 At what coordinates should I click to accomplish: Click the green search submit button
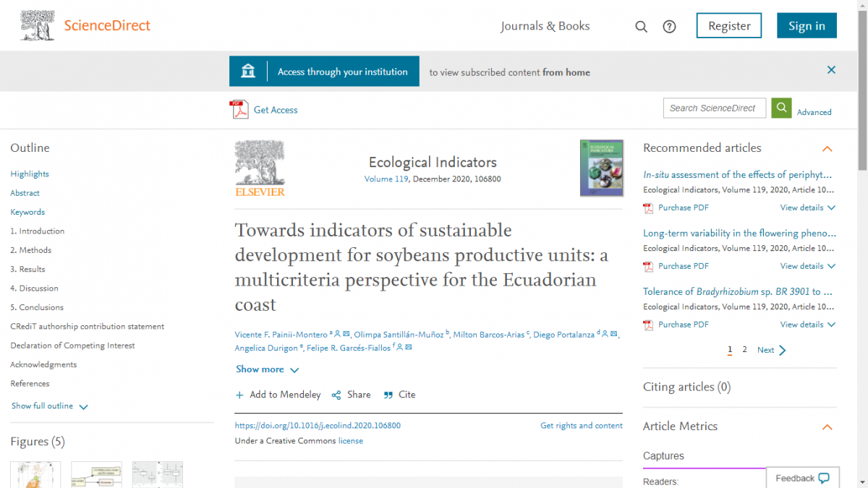[x=781, y=108]
